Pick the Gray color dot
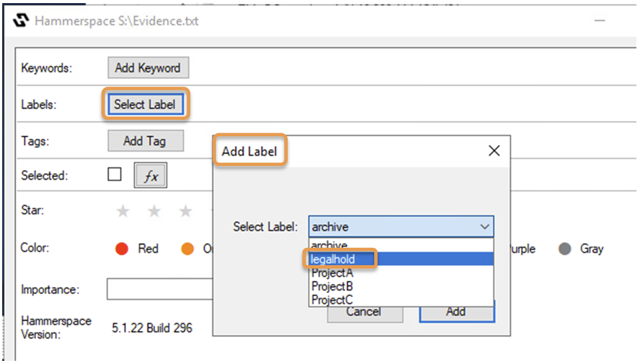Viewport: 640px width, 364px height. click(x=565, y=249)
